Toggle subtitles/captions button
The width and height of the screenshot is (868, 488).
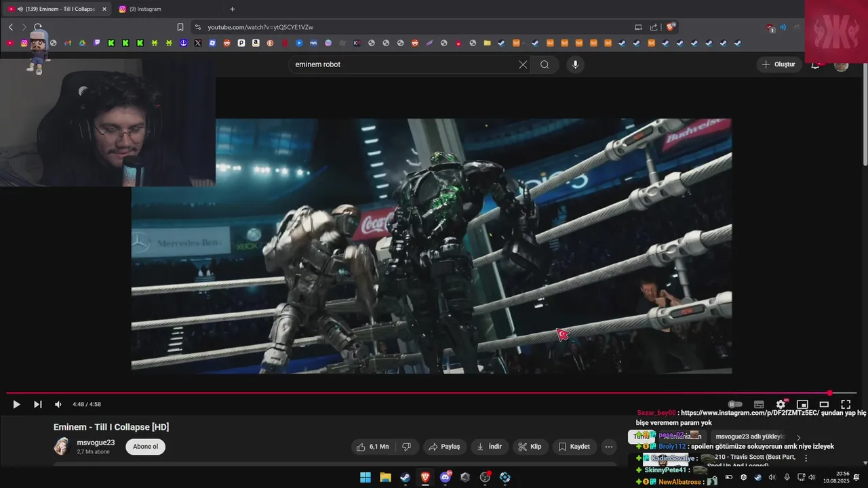point(759,404)
